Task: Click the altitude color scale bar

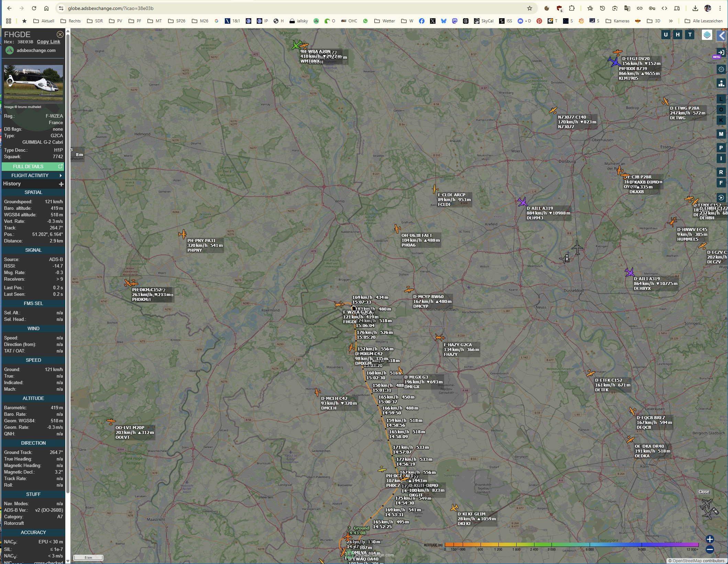Action: click(x=571, y=545)
